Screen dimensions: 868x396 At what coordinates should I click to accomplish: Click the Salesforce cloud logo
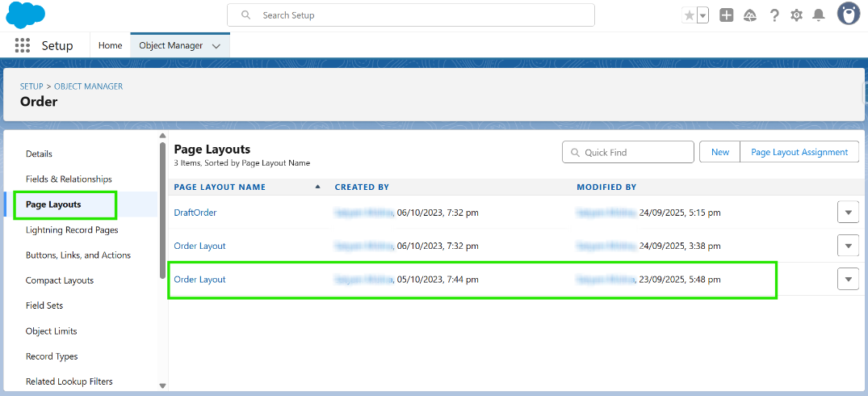click(26, 15)
